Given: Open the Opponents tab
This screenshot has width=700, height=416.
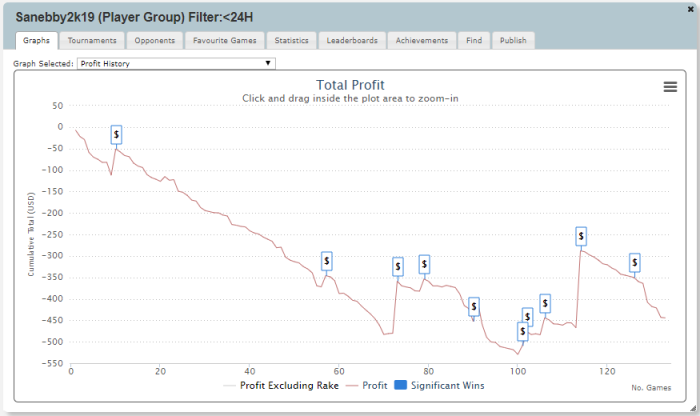Looking at the screenshot, I should pos(154,41).
